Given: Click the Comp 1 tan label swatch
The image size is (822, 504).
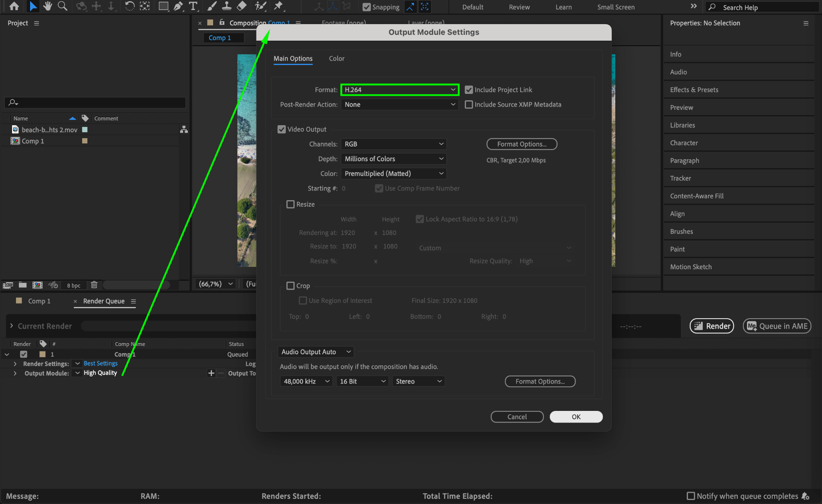Looking at the screenshot, I should tap(85, 141).
